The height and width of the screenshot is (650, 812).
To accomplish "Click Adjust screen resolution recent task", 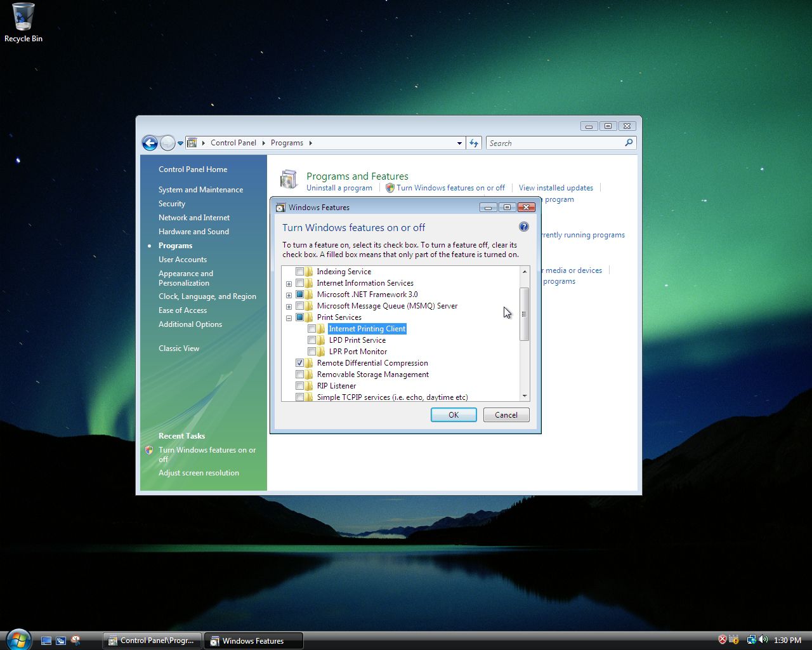I will tap(199, 473).
